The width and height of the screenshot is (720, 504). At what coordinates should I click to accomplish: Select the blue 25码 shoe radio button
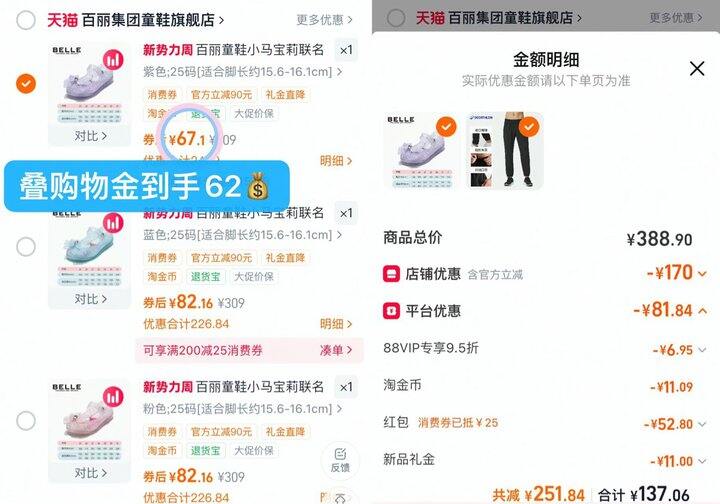coord(26,247)
